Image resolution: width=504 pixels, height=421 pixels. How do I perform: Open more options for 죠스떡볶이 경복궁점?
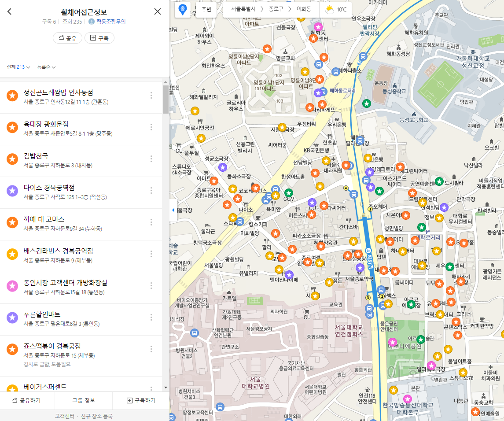point(151,349)
